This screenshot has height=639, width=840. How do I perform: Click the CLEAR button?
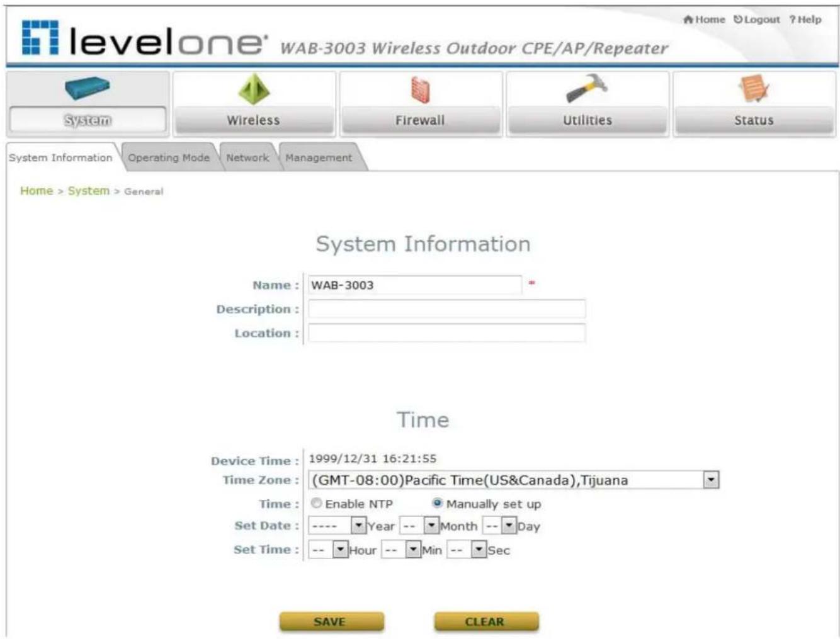point(486,621)
